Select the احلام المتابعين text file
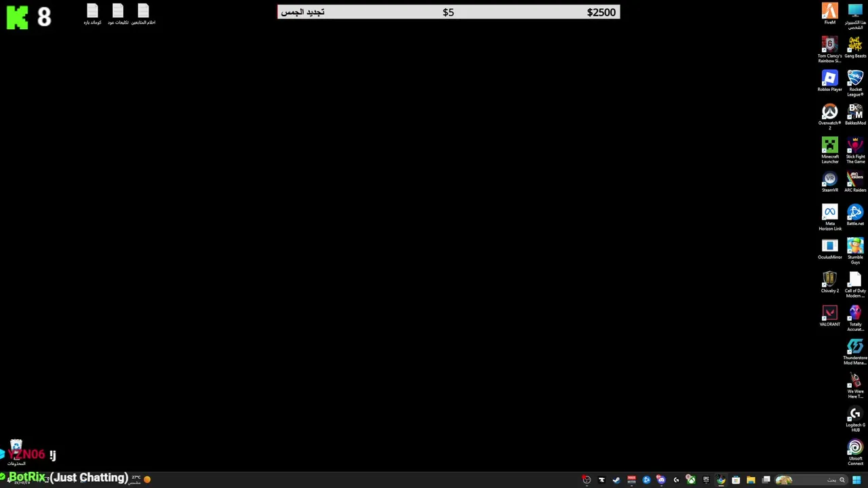Screen dimensions: 868x488 [143, 14]
